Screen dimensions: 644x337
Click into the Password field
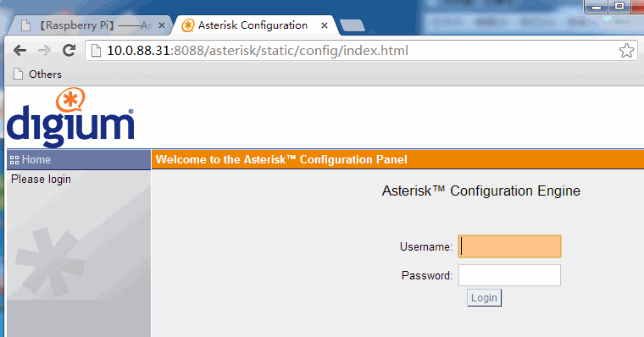coord(510,275)
